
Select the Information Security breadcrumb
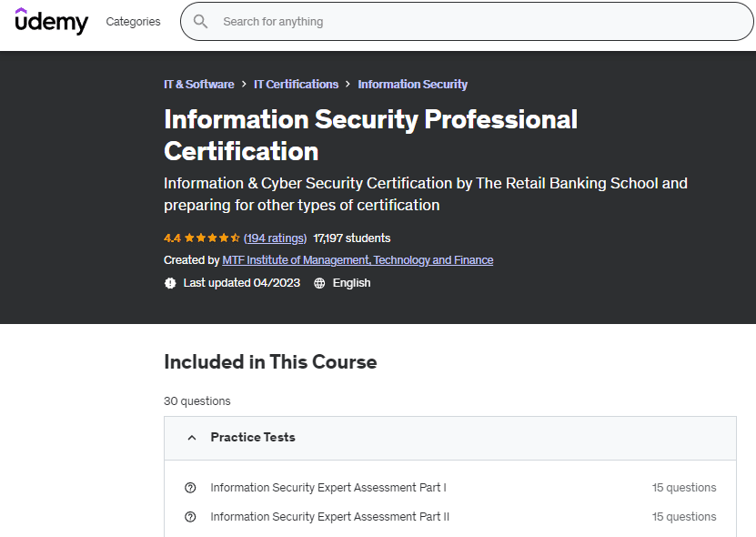tap(412, 84)
